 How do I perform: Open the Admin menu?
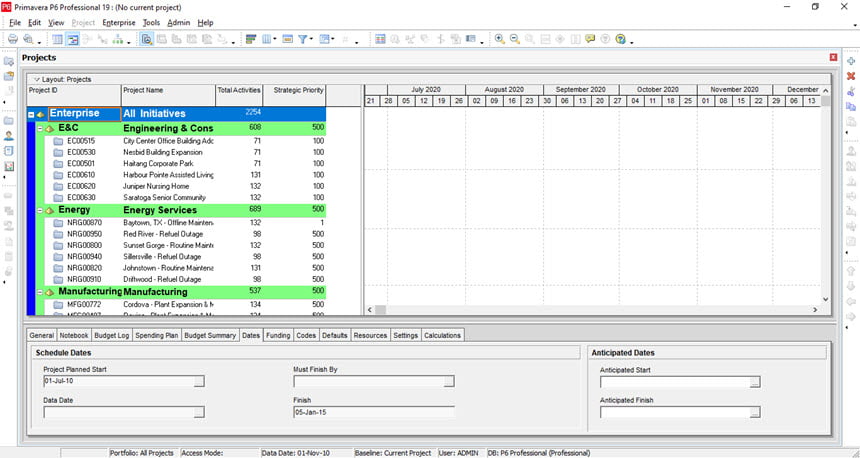coord(178,22)
